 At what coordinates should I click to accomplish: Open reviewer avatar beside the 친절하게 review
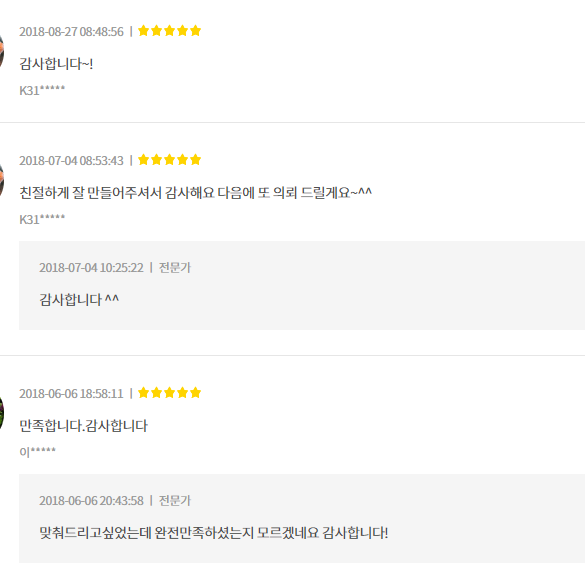tap(1, 179)
